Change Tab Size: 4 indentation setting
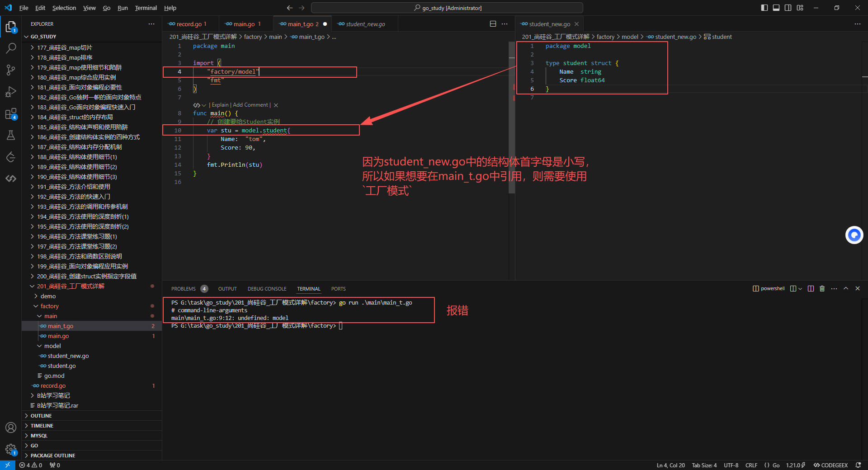The image size is (868, 470). click(x=704, y=465)
